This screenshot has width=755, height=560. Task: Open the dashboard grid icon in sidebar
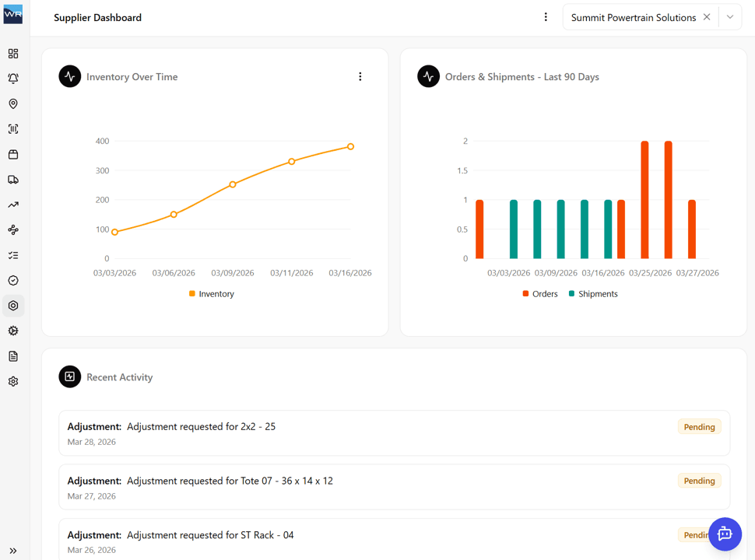coord(12,54)
